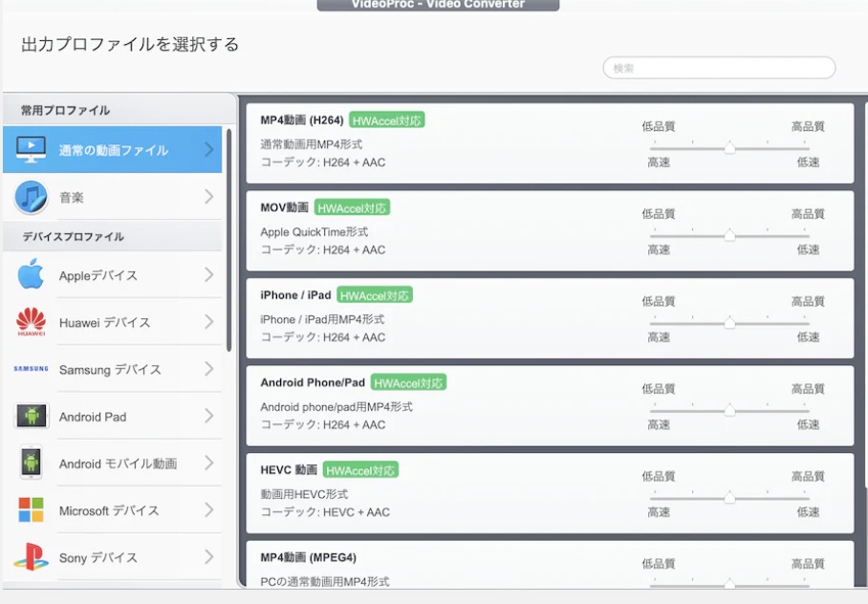The image size is (868, 604).
Task: Open the Samsung デバイス icon
Action: coord(29,370)
